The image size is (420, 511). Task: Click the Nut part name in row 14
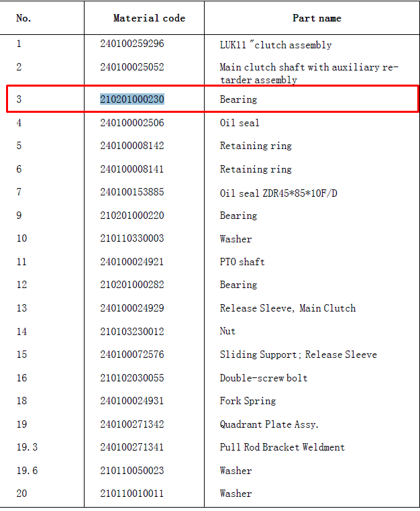point(227,331)
